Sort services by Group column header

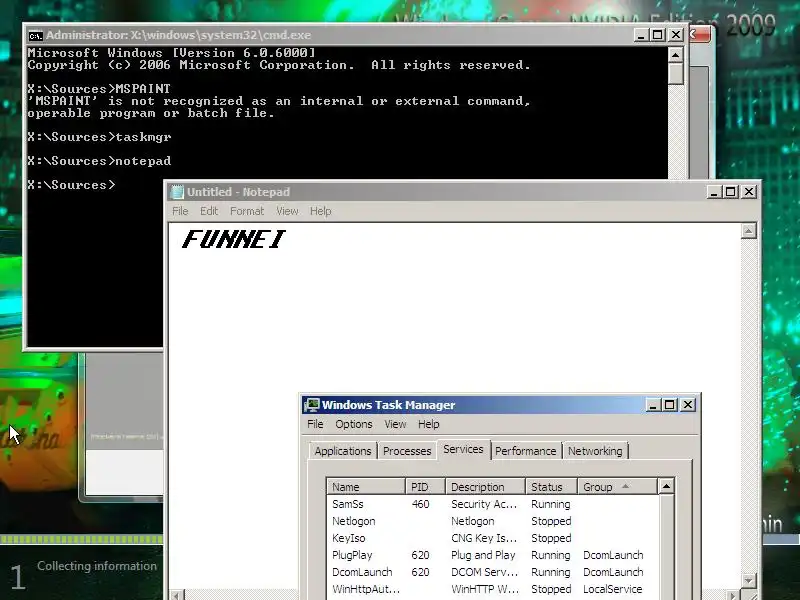pyautogui.click(x=617, y=487)
